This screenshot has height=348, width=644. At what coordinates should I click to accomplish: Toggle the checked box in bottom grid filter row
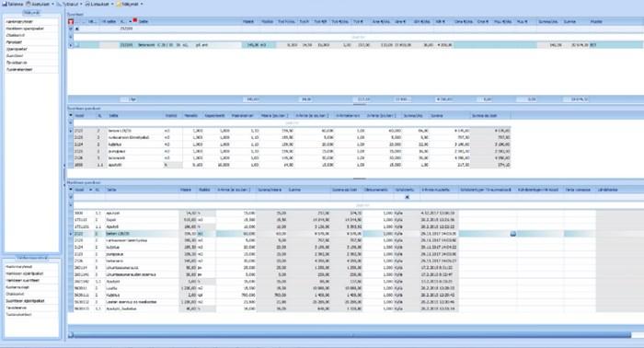407,197
